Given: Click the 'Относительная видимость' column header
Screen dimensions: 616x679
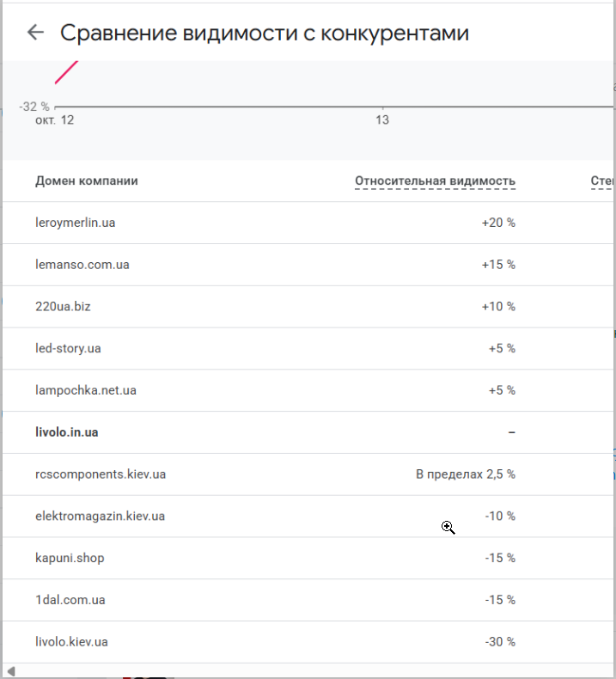Looking at the screenshot, I should tap(435, 181).
